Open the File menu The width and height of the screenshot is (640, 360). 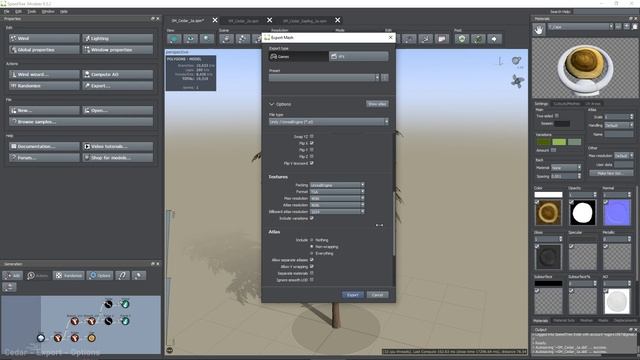7,11
